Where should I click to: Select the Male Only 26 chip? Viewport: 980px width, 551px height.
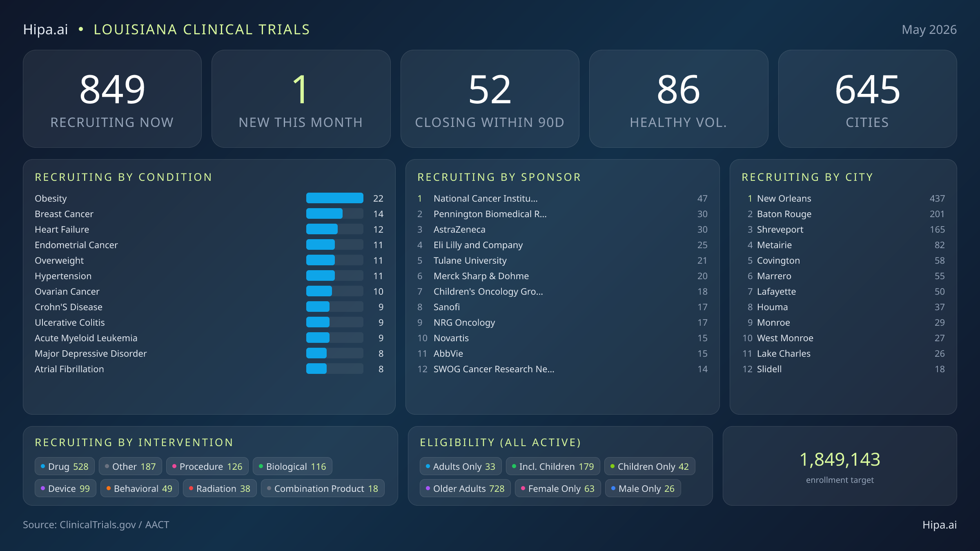click(643, 489)
